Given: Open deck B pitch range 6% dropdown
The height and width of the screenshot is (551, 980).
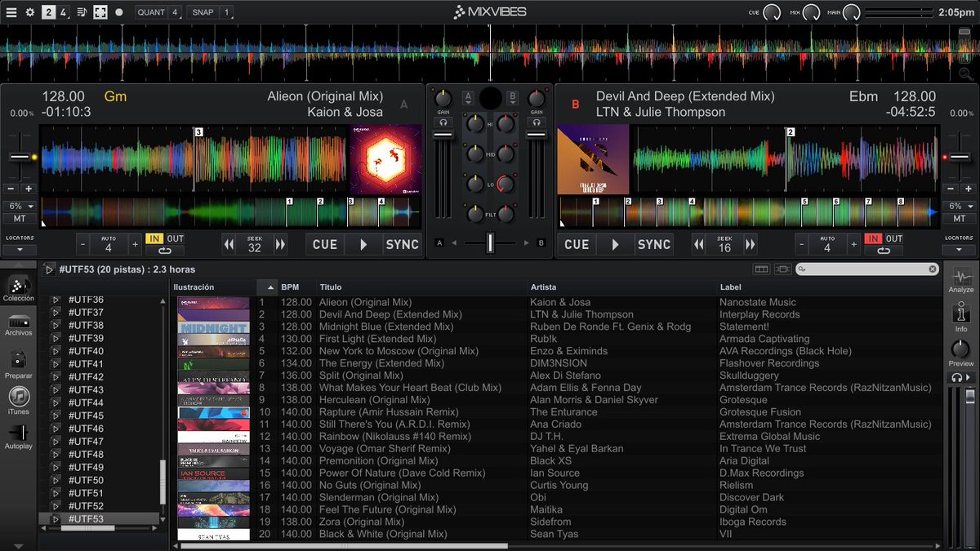Looking at the screenshot, I should (x=959, y=207).
